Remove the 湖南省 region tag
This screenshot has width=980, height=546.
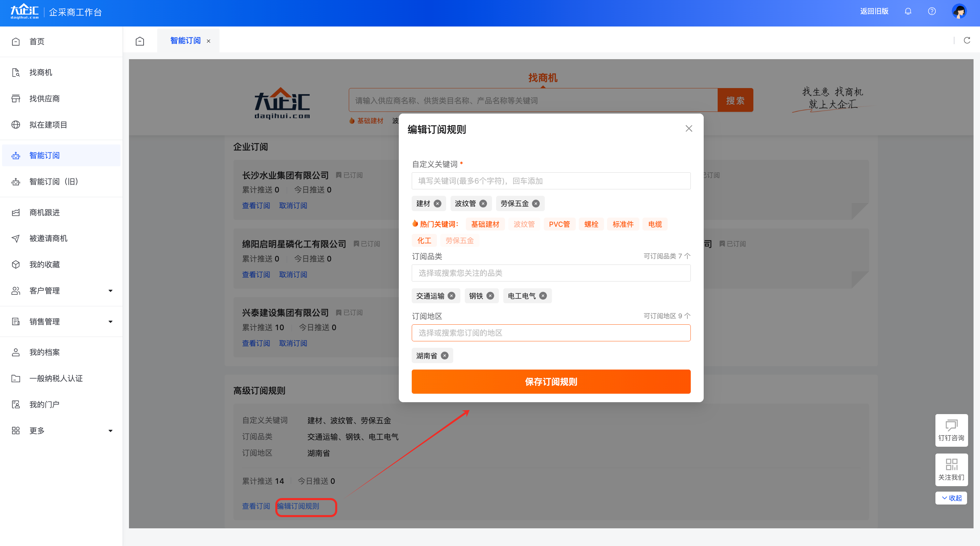click(444, 356)
